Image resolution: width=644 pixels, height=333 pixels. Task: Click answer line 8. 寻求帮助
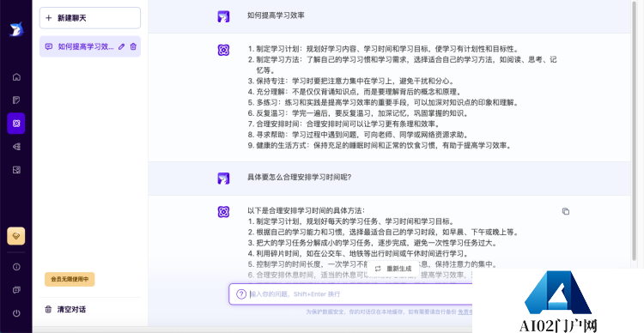pos(359,135)
